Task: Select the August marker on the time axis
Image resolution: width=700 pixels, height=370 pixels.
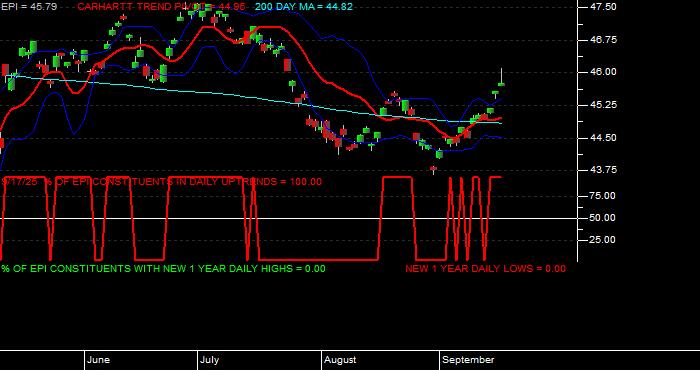Action: (x=340, y=360)
